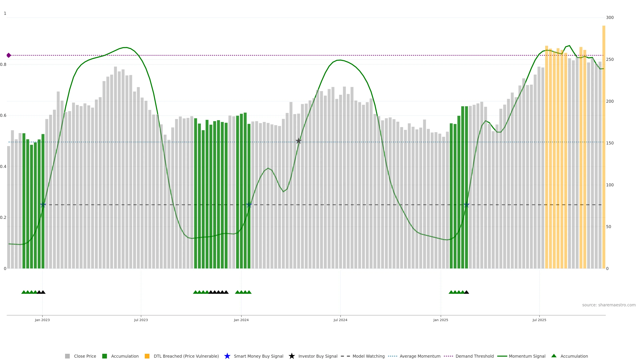Click the purple diamond Demand Threshold marker
The height and width of the screenshot is (362, 644).
[x=9, y=55]
